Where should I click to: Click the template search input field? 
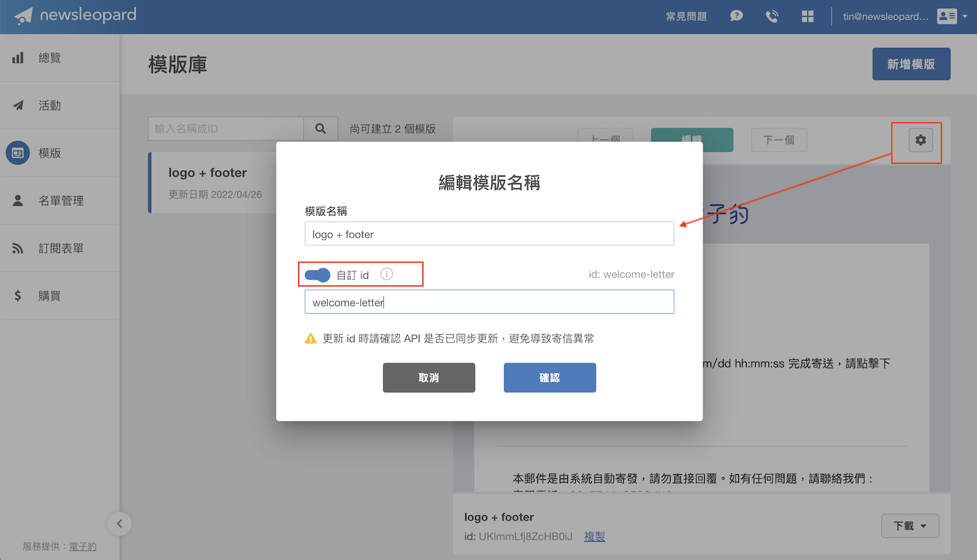coord(226,128)
